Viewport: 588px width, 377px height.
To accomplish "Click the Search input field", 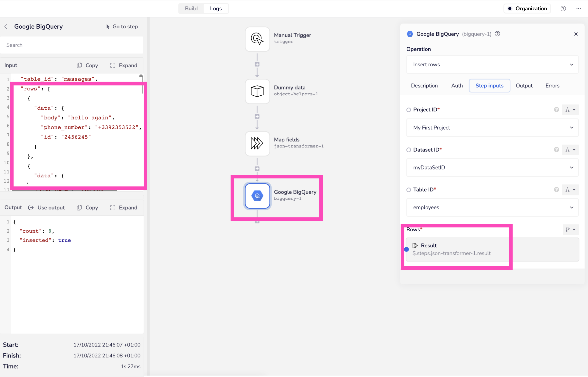I will click(x=72, y=45).
